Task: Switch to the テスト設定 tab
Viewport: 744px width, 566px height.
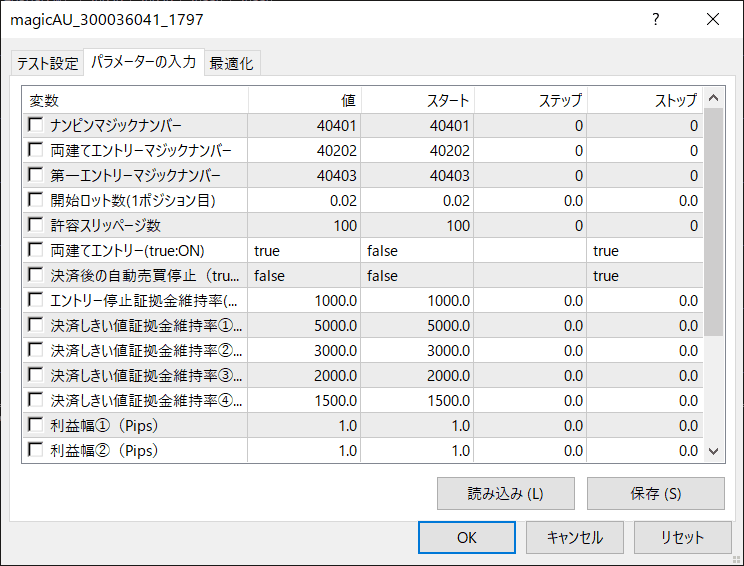Action: pyautogui.click(x=46, y=63)
